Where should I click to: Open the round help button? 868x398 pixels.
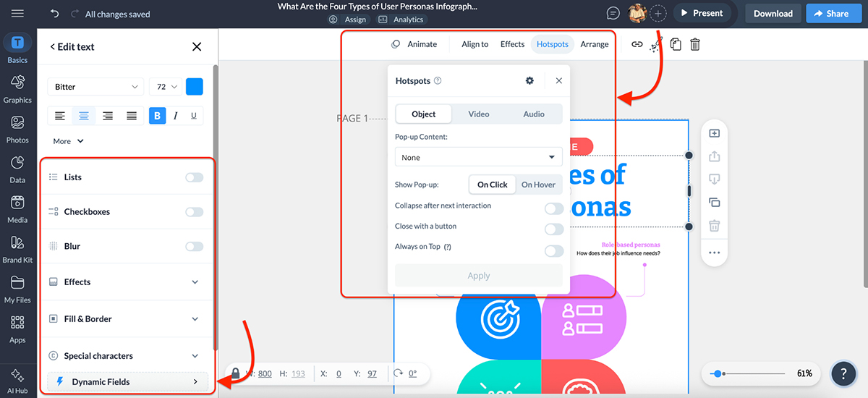(x=843, y=373)
